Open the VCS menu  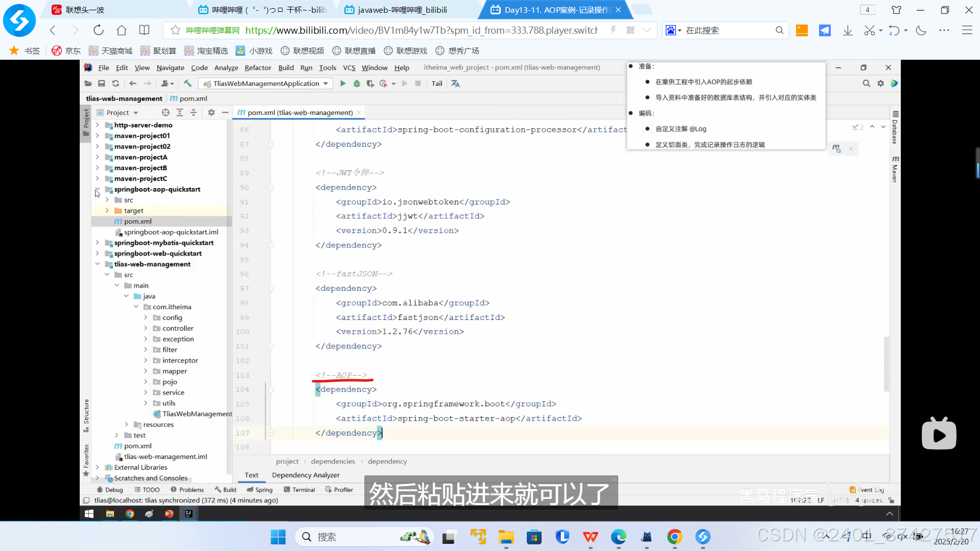point(349,67)
